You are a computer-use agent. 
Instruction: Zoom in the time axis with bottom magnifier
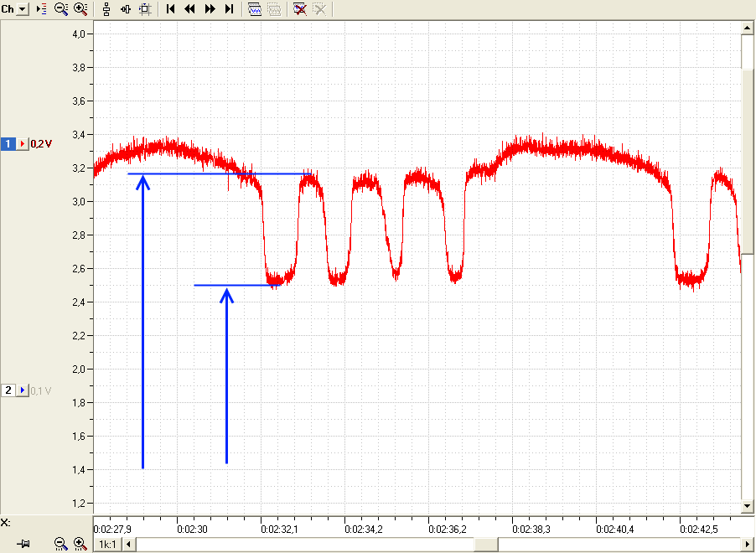pos(80,544)
